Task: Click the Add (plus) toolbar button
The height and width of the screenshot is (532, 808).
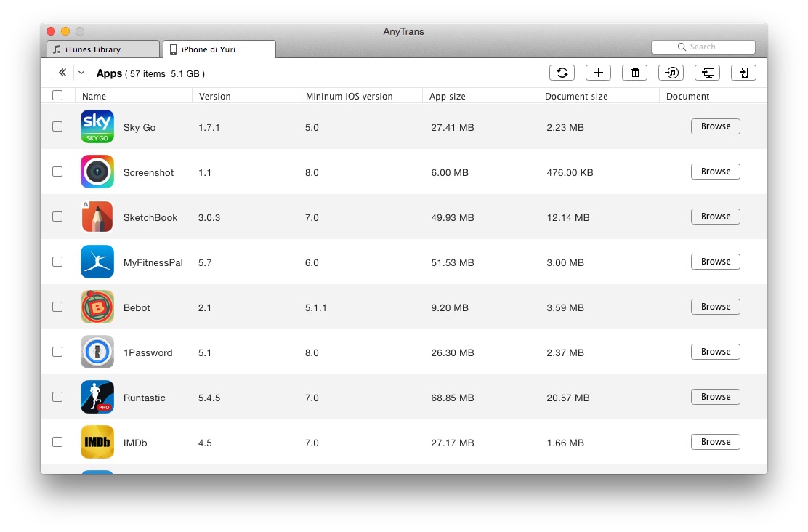Action: tap(598, 73)
